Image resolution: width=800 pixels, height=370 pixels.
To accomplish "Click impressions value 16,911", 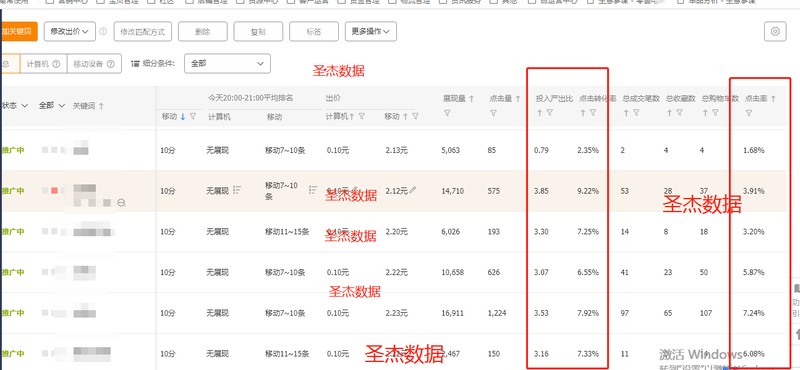I will [453, 313].
